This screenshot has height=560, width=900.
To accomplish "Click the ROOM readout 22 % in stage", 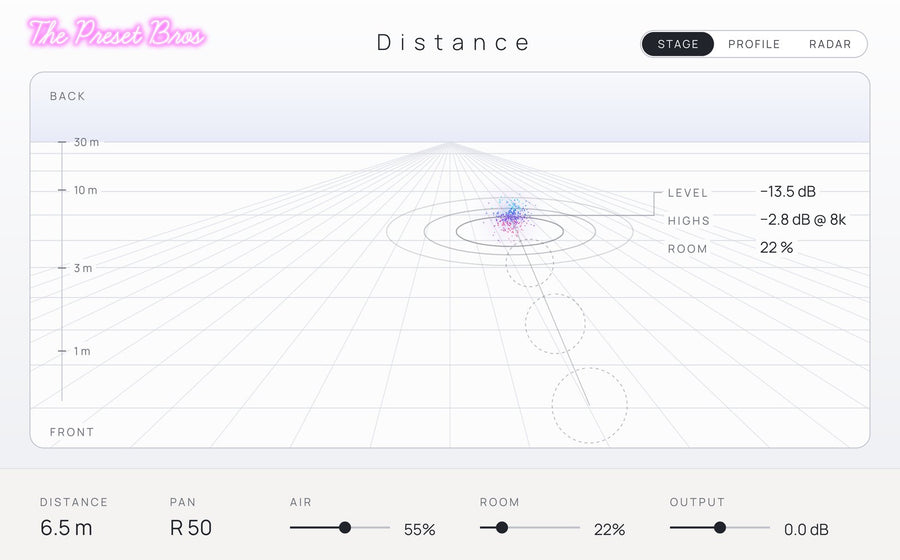I will [x=776, y=248].
